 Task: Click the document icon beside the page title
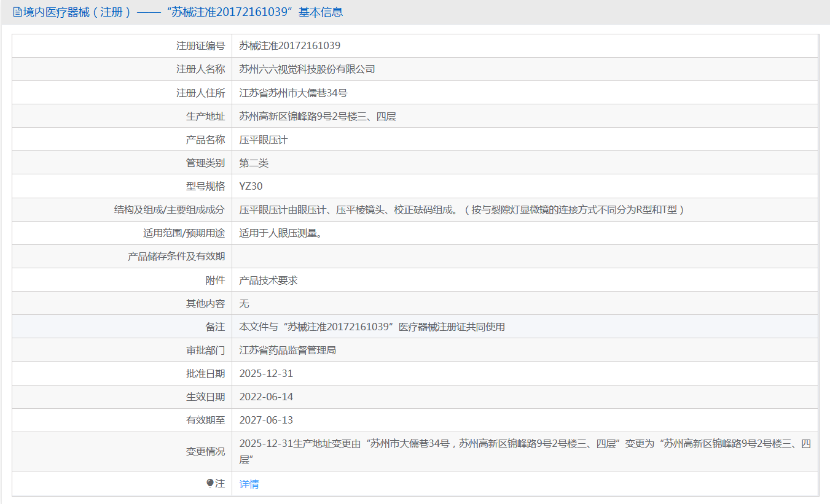pyautogui.click(x=17, y=12)
